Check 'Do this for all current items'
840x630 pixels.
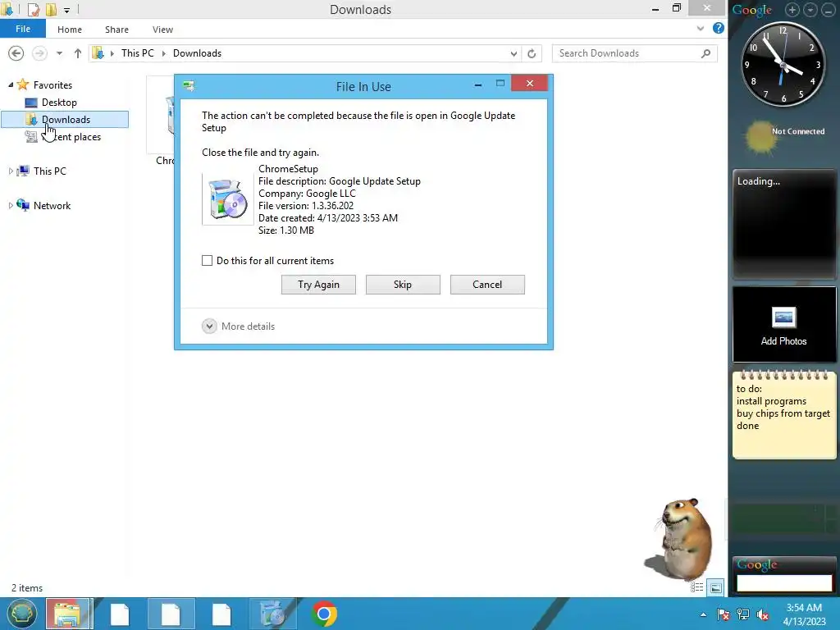point(207,260)
